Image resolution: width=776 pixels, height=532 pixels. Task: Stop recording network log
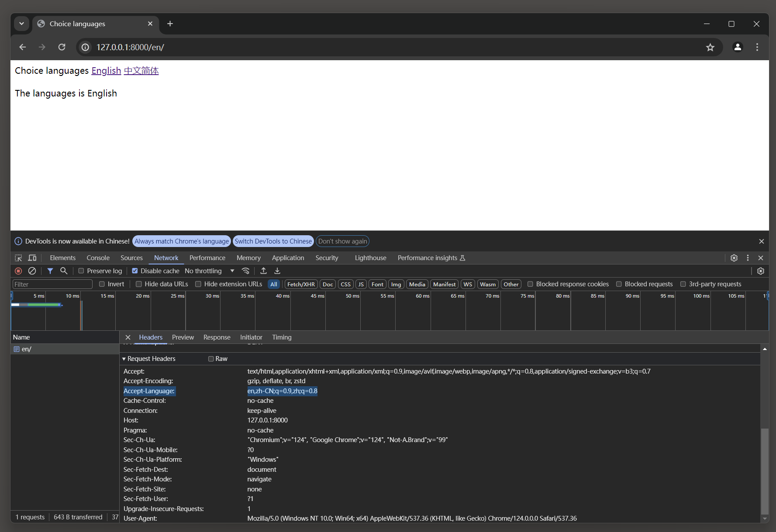[18, 271]
